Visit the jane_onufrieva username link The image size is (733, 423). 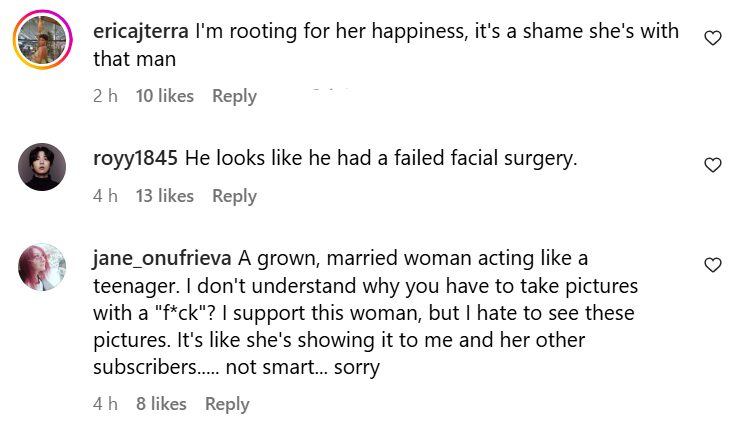coord(163,259)
